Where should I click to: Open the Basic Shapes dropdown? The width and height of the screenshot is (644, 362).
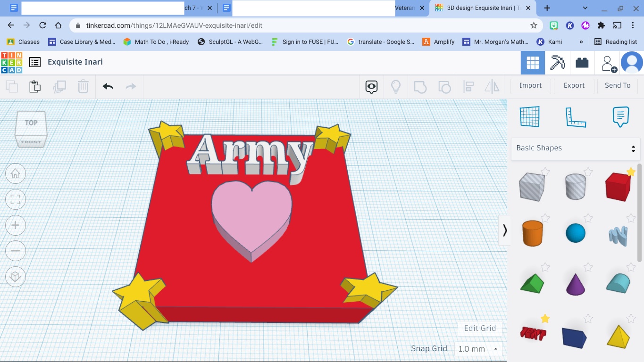click(576, 148)
